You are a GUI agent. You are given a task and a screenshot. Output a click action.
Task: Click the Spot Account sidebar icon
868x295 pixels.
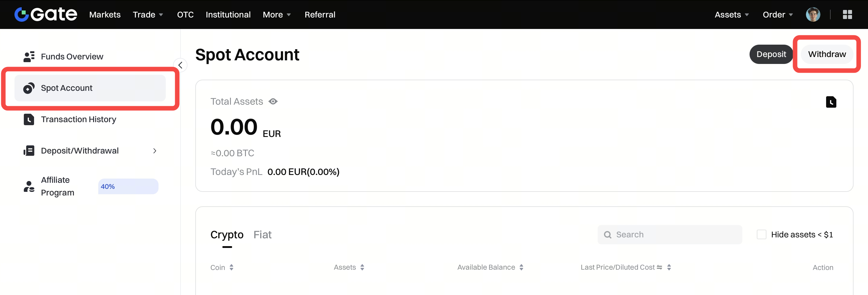pos(29,88)
